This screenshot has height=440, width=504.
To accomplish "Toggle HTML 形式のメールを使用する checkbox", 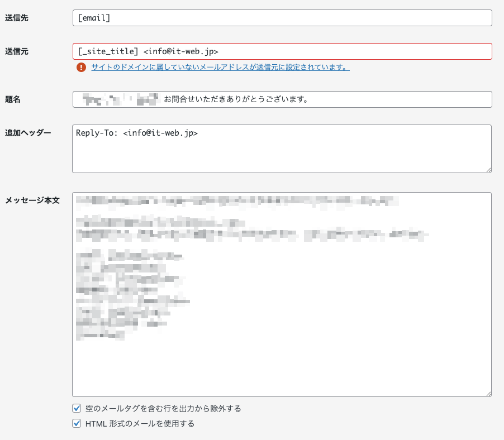I will click(77, 423).
